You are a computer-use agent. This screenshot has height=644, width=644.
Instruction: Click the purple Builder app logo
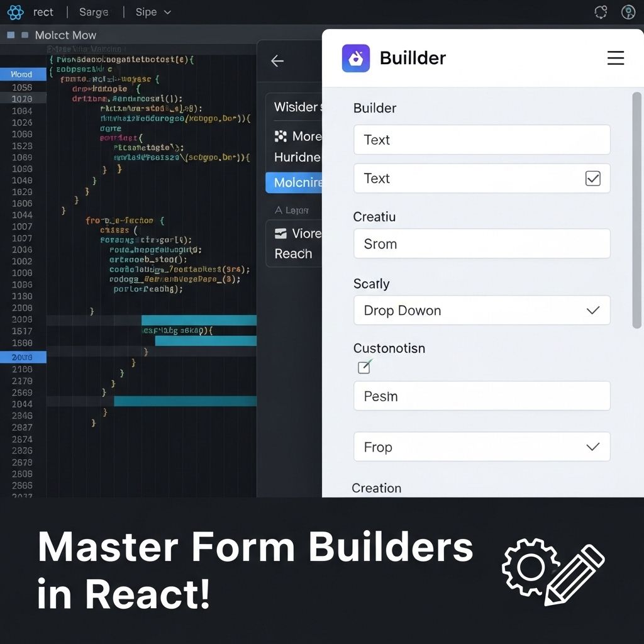click(355, 58)
